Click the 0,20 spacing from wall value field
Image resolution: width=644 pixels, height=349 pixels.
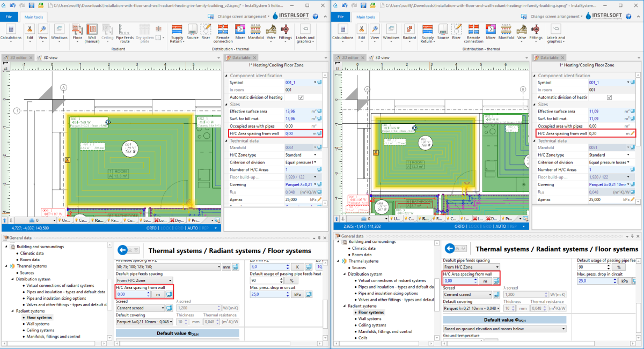click(606, 133)
